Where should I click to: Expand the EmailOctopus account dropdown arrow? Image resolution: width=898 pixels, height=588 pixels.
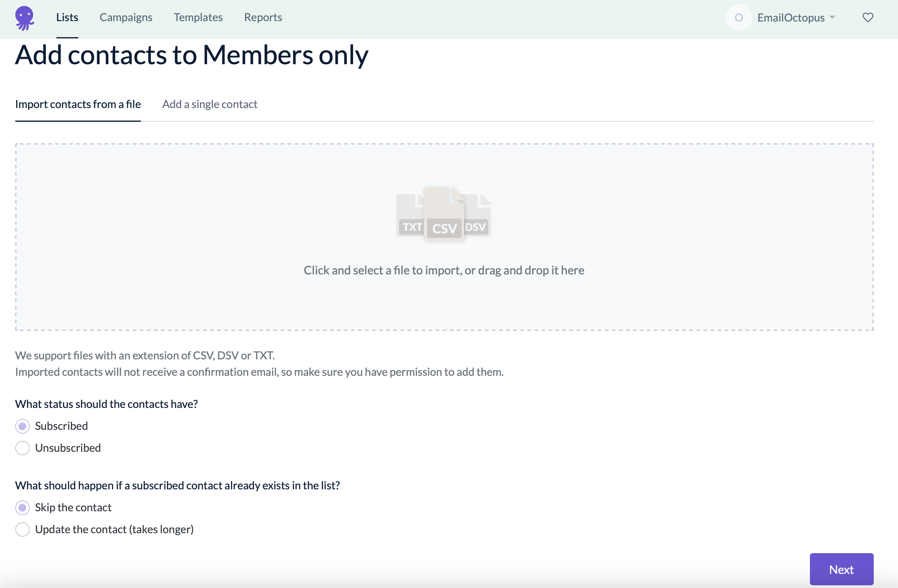pos(833,18)
